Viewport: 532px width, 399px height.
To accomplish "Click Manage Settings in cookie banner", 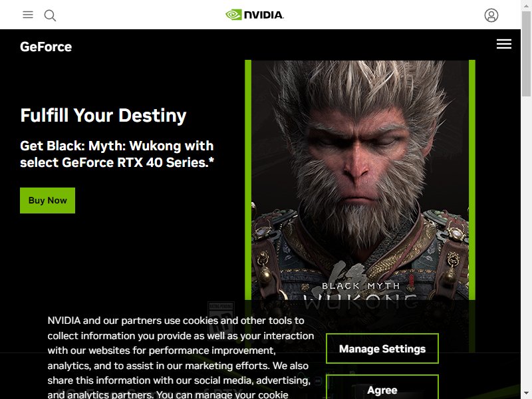I will [382, 348].
